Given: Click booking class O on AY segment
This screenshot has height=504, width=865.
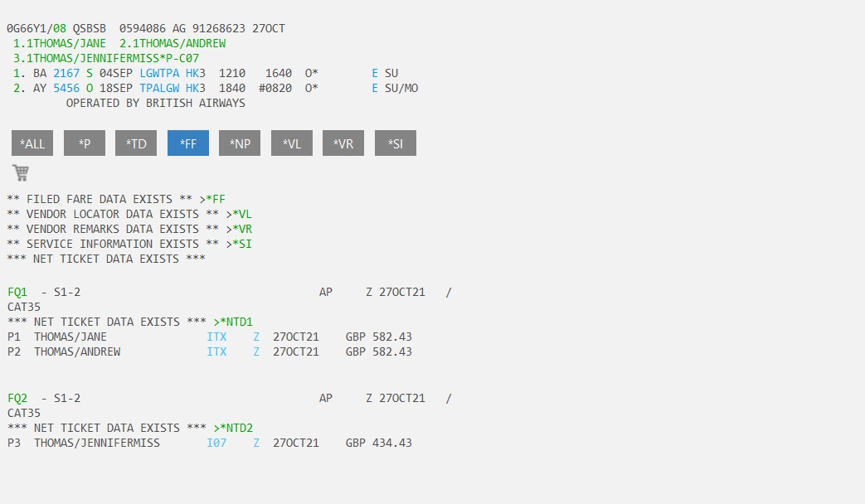Looking at the screenshot, I should 90,88.
